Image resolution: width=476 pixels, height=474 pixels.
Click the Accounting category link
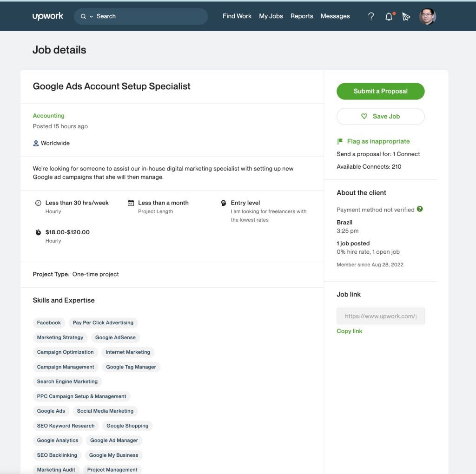pyautogui.click(x=48, y=116)
